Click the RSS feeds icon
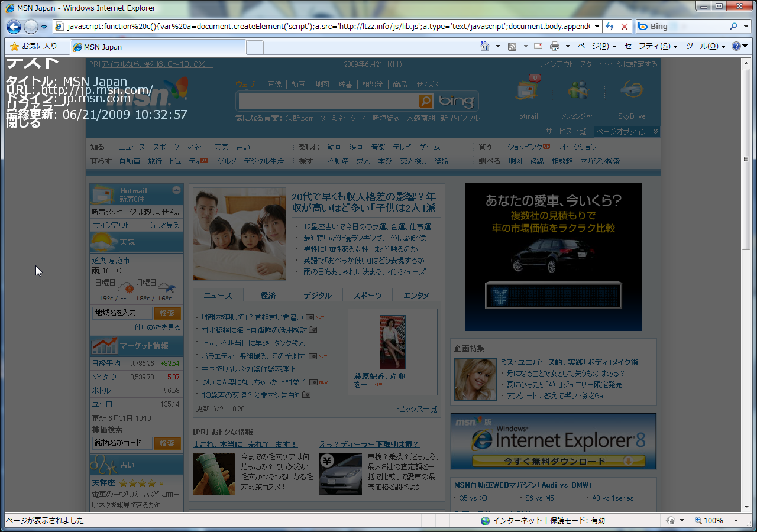Screen dimensions: 757x532 click(x=512, y=46)
